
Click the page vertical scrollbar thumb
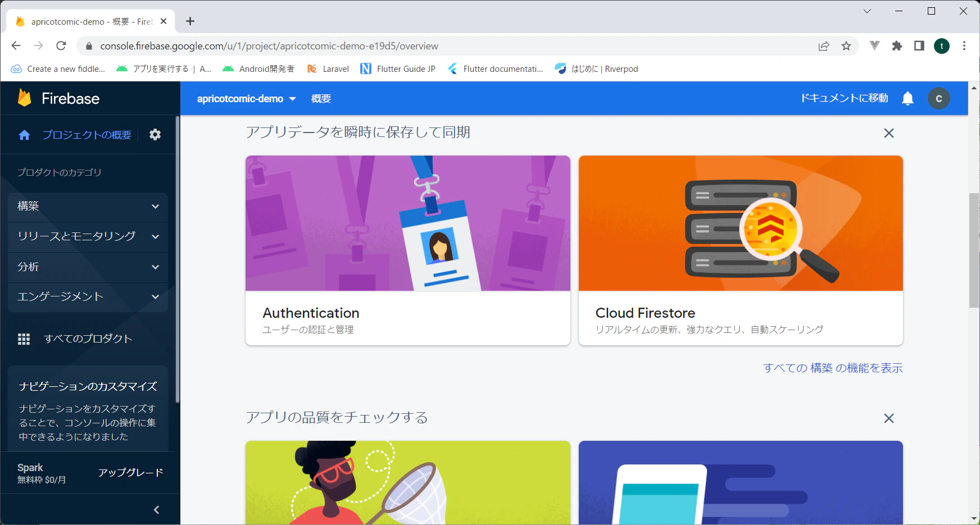point(974,250)
